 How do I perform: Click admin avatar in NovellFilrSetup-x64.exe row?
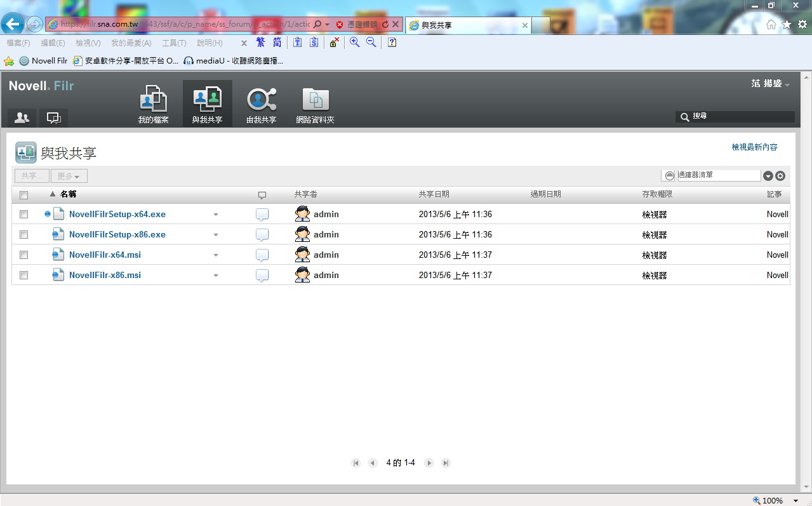(x=303, y=214)
